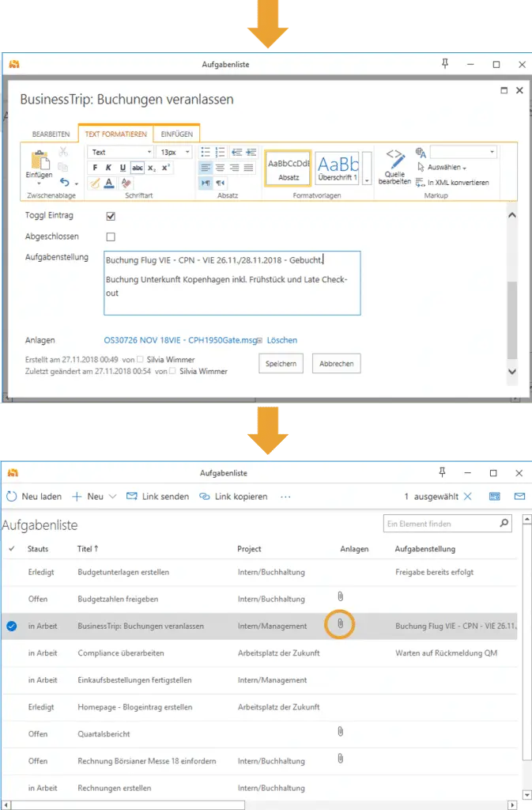
Task: Align text left
Action: click(206, 168)
